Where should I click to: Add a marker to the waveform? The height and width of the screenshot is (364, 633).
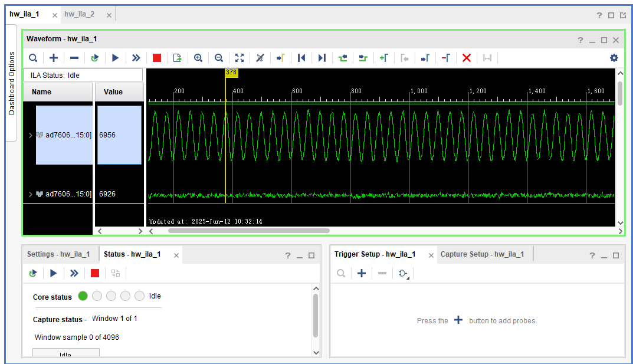[x=384, y=58]
